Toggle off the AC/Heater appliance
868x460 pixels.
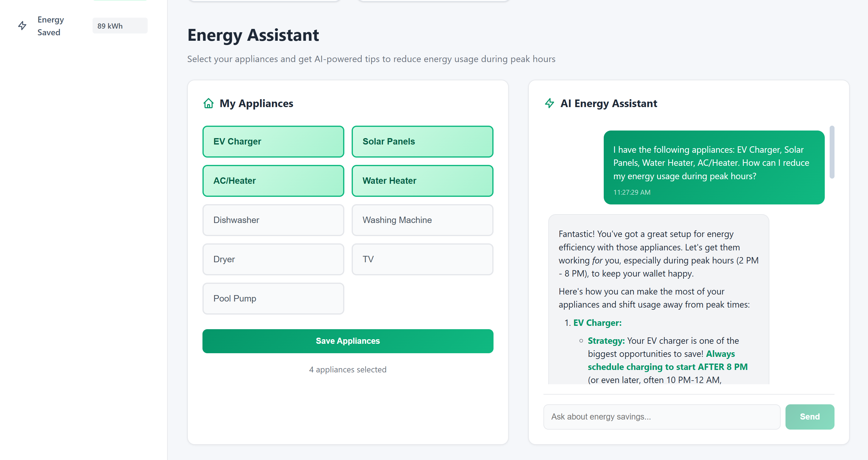coord(273,181)
